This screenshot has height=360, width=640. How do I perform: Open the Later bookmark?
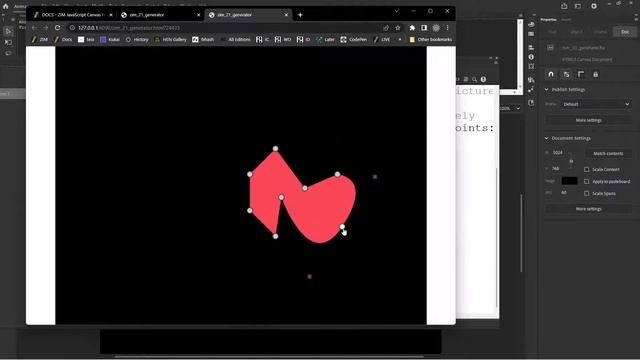(x=325, y=40)
